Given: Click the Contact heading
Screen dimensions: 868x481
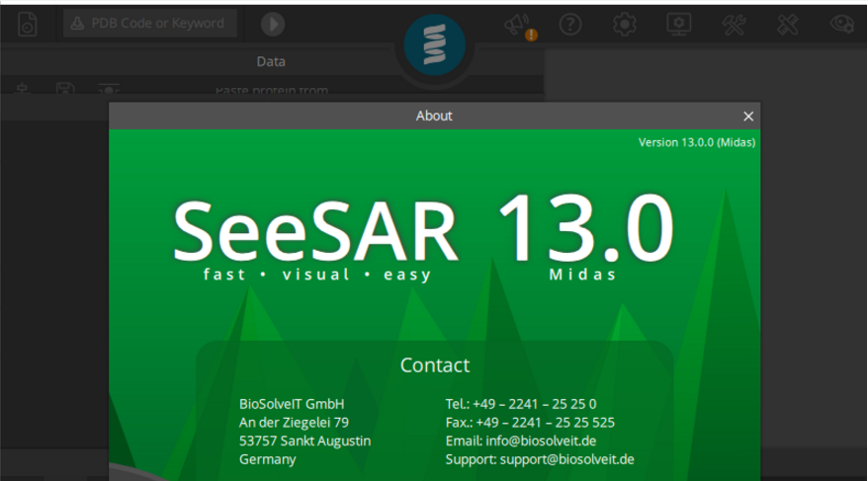Looking at the screenshot, I should click(435, 364).
